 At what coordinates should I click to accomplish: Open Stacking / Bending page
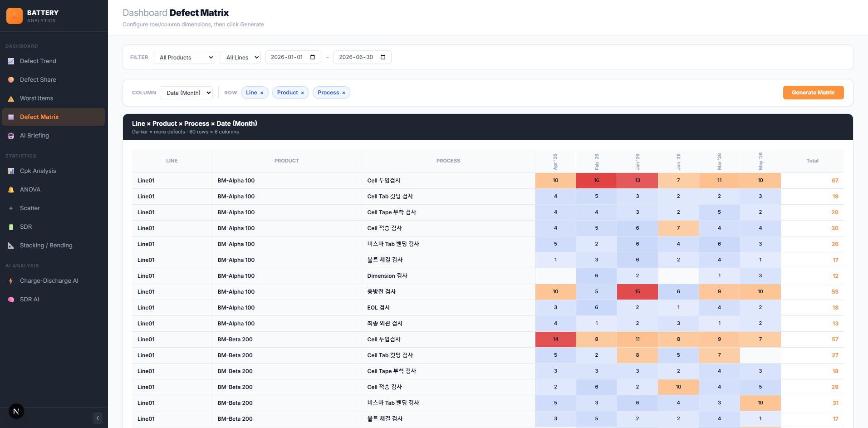pos(54,246)
